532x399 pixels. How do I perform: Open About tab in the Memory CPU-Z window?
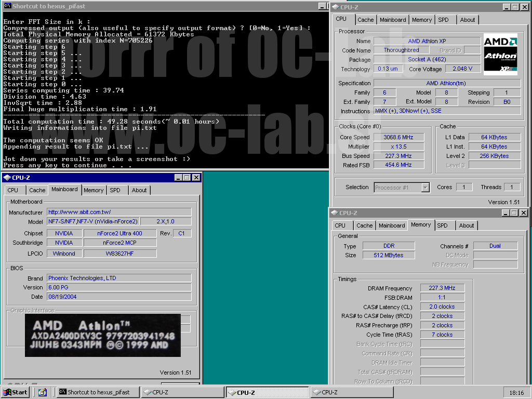(x=466, y=225)
